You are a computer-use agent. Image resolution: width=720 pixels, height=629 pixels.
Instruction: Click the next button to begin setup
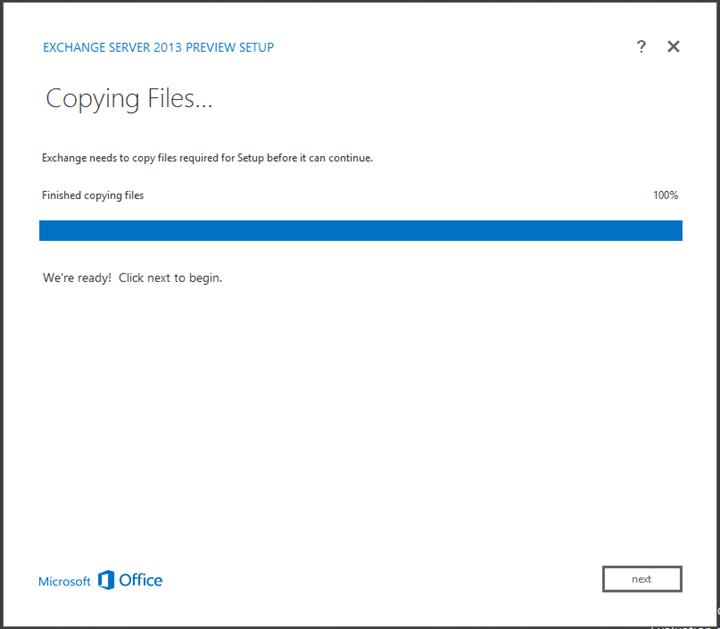[642, 579]
